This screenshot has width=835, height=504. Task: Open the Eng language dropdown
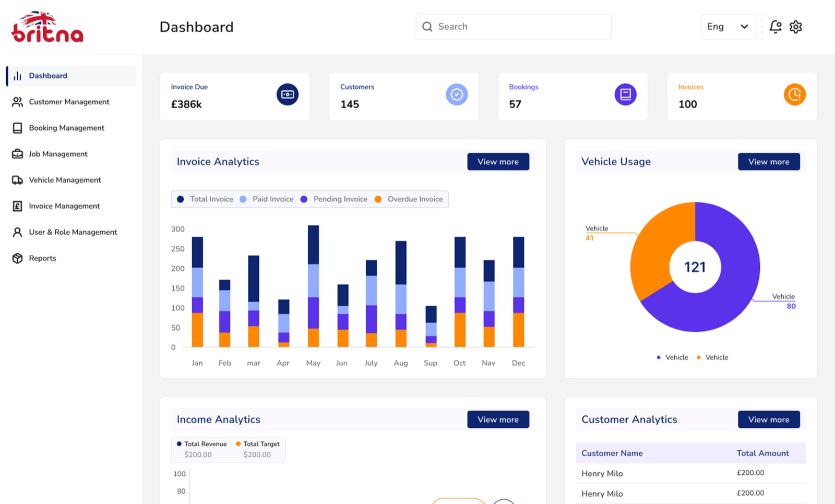point(728,27)
